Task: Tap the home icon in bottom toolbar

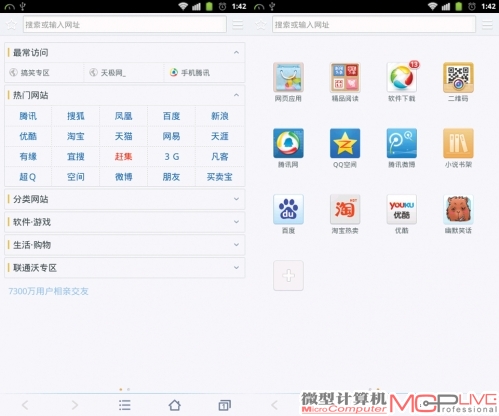Action: coord(175,405)
